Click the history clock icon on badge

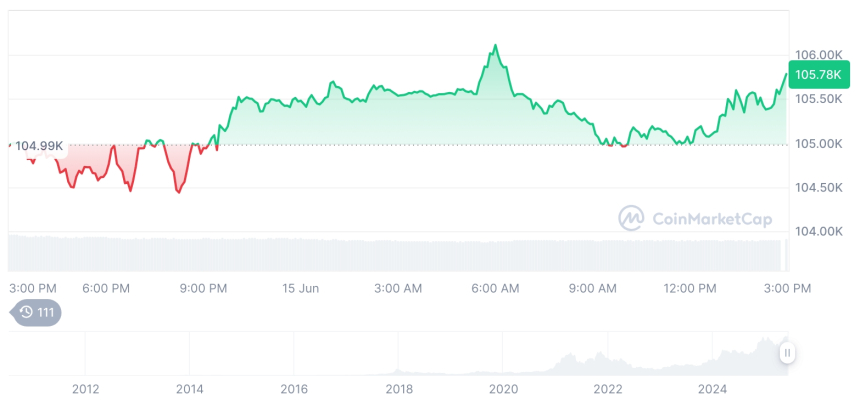26,313
